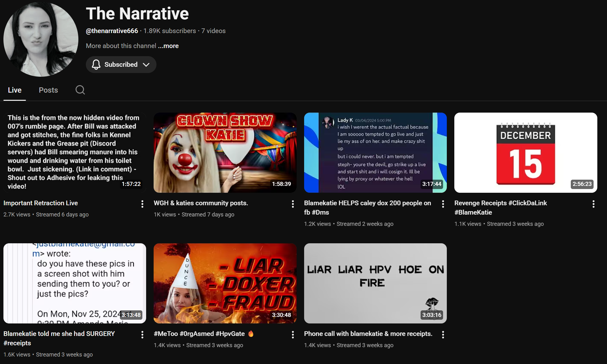Click 1.1K views Streamed 3 weeks ago
Screen dimensions: 607x364
tap(499, 224)
